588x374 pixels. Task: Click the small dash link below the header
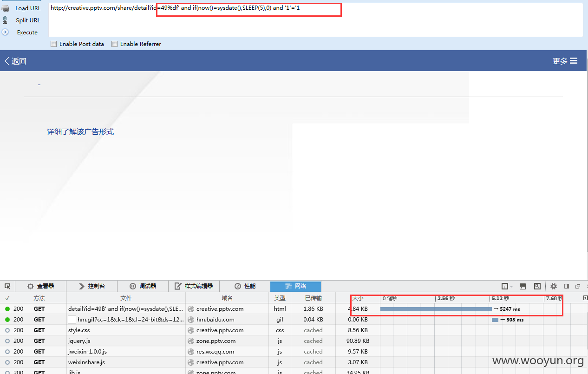click(39, 85)
